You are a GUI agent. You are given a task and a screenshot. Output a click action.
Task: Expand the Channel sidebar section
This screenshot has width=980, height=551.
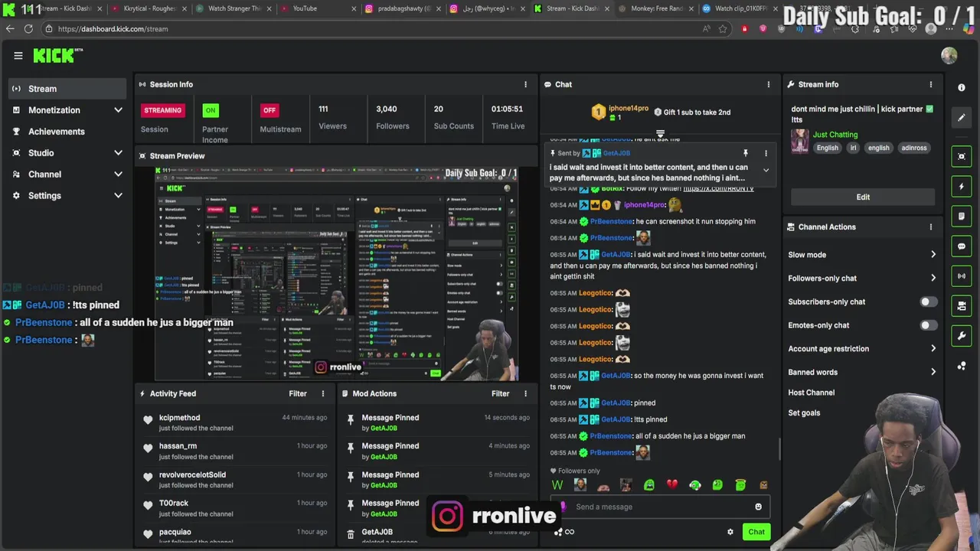[118, 174]
